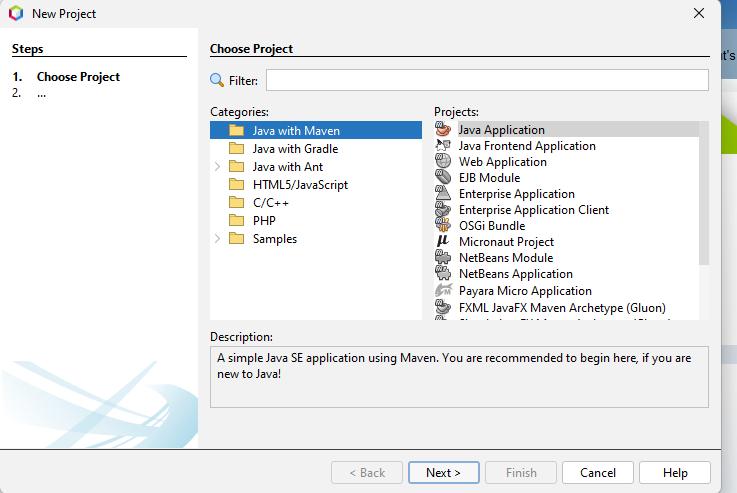
Task: Click the Java with Maven folder icon
Action: pyautogui.click(x=236, y=130)
